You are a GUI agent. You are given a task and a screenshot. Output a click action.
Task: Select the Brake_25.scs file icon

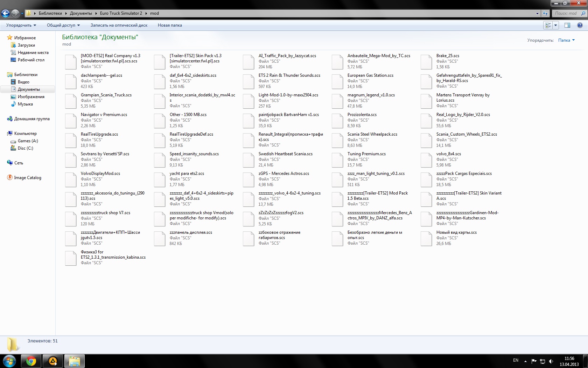426,62
